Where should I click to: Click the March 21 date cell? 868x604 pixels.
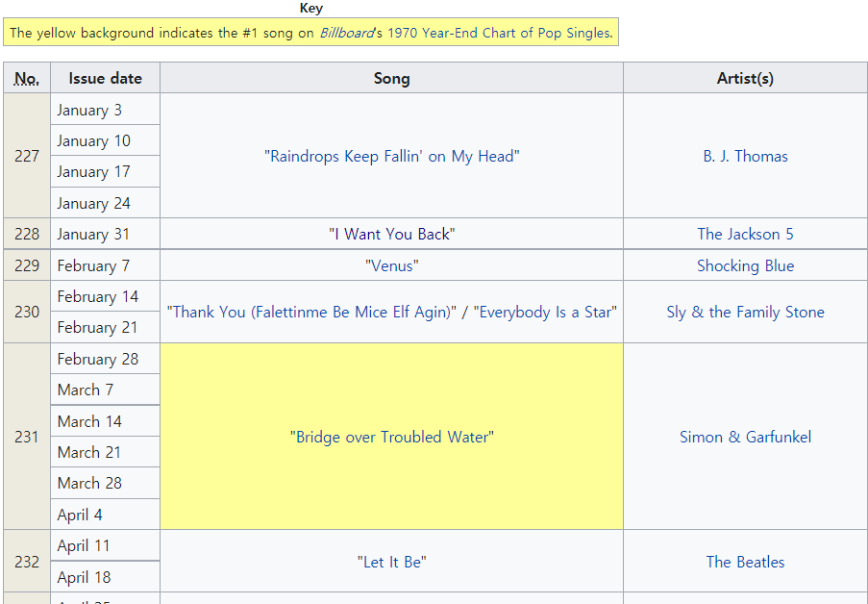tap(105, 452)
